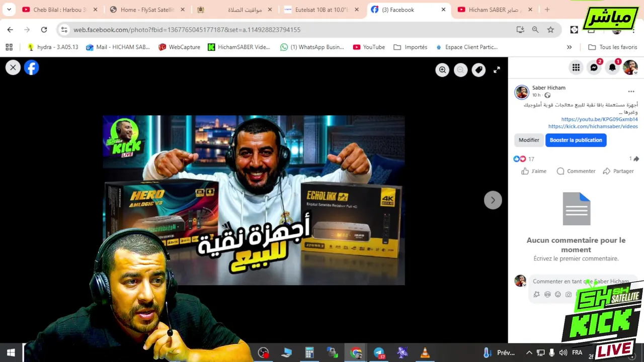644x362 pixels.
Task: Open page zoom magnifier icon
Action: coord(535,30)
